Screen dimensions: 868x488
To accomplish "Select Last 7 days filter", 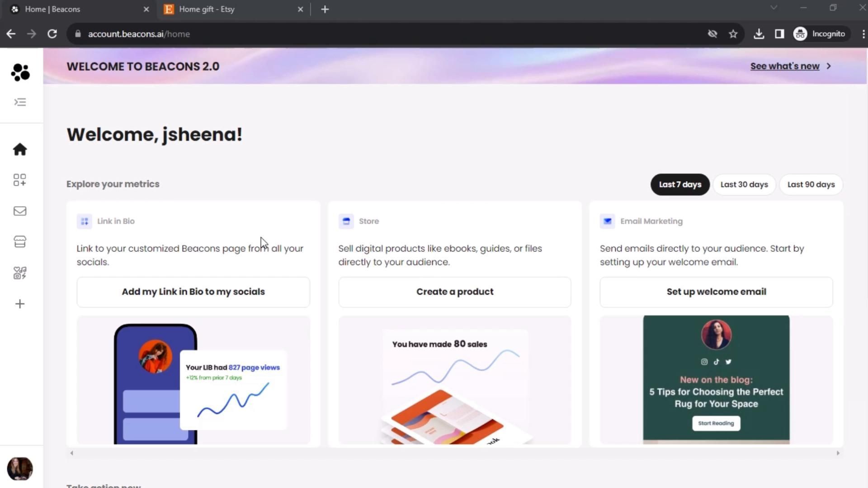I will point(679,184).
